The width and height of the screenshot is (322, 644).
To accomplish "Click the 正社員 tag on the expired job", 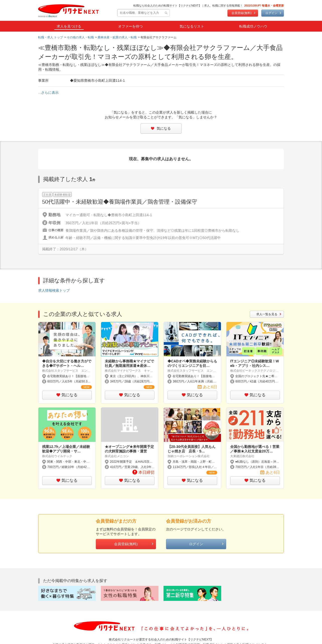I will tap(47, 195).
